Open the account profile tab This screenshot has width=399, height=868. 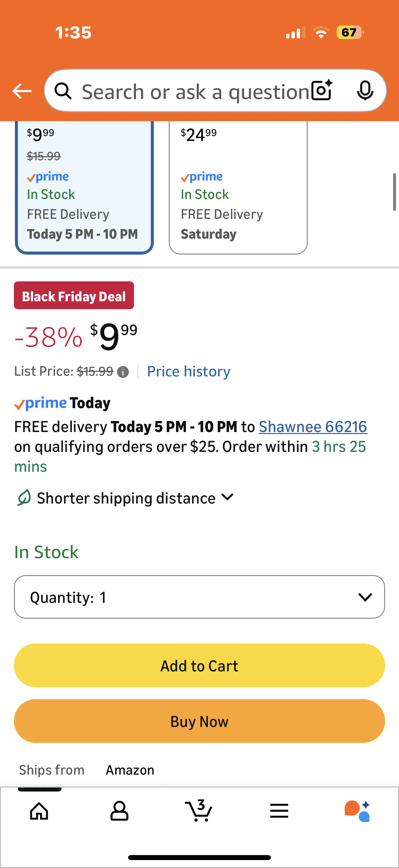tap(119, 811)
